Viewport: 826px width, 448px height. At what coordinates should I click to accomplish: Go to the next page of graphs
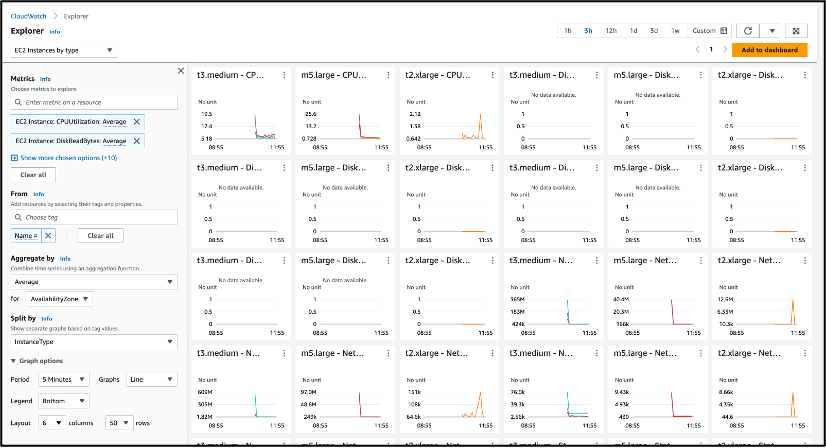click(x=724, y=49)
